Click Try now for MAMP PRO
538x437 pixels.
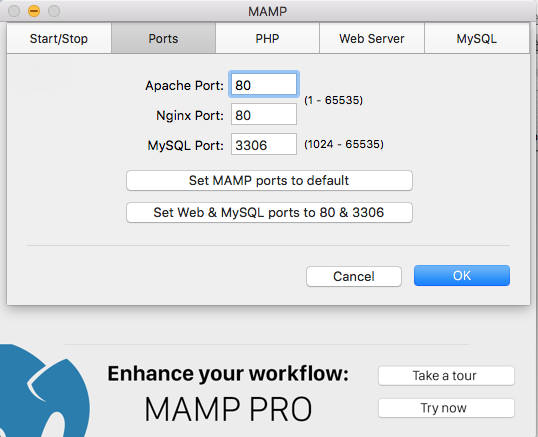coord(446,408)
